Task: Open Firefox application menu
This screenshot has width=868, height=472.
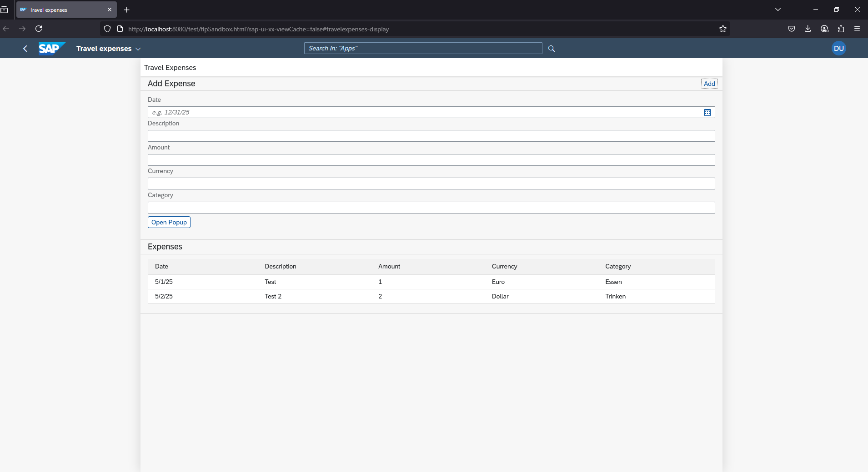Action: click(857, 29)
